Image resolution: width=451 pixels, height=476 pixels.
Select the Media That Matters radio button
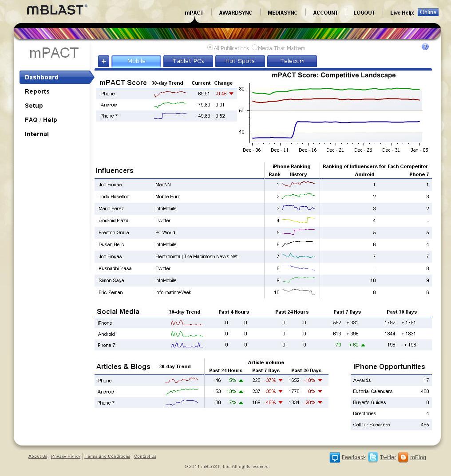(255, 47)
